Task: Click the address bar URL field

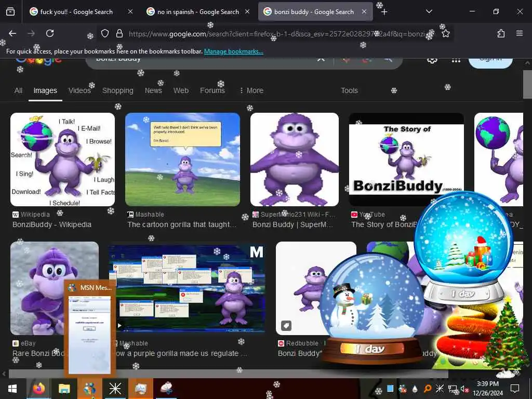Action: 276,34
